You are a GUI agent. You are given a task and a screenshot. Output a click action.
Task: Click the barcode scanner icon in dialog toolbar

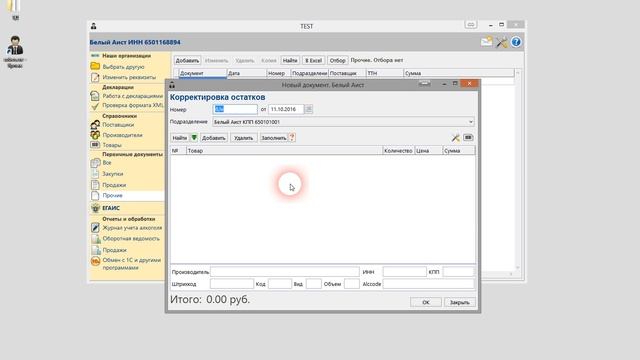coord(468,138)
